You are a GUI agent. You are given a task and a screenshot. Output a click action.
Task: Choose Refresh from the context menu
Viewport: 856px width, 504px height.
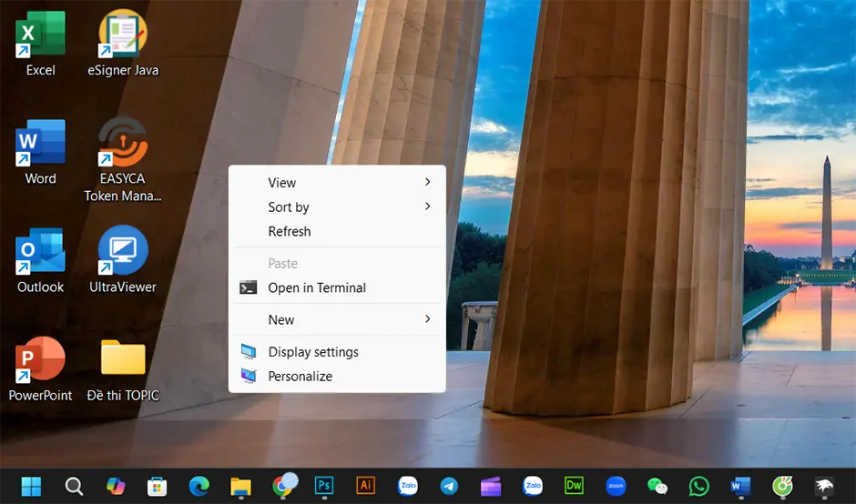pyautogui.click(x=337, y=231)
